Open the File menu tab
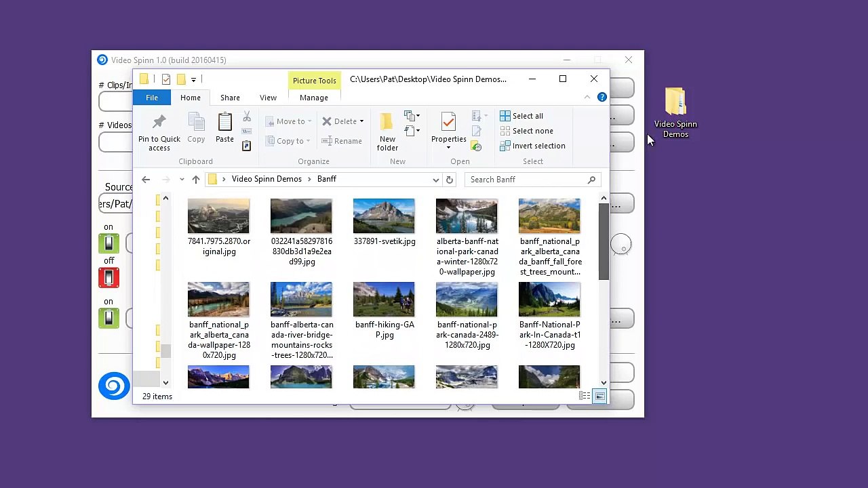This screenshot has height=488, width=868. (x=152, y=98)
